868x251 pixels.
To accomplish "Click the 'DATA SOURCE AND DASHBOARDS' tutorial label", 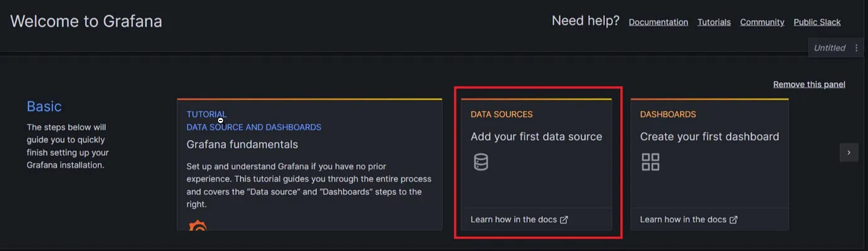I will pyautogui.click(x=254, y=128).
